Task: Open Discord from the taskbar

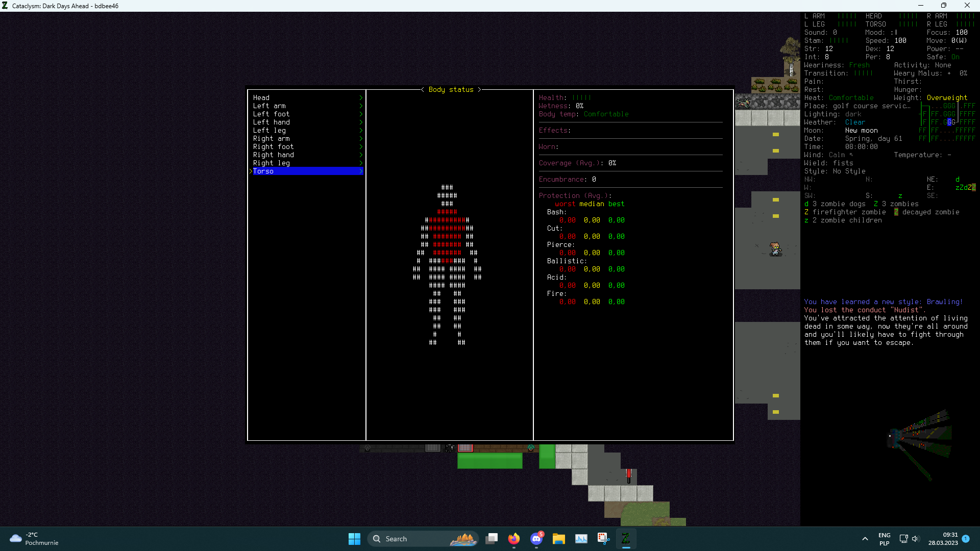Action: [536, 538]
